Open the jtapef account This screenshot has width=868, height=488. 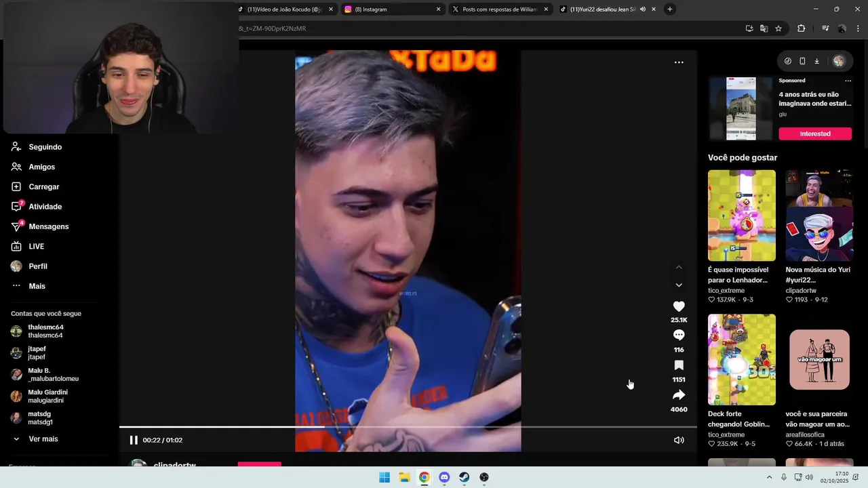point(37,353)
